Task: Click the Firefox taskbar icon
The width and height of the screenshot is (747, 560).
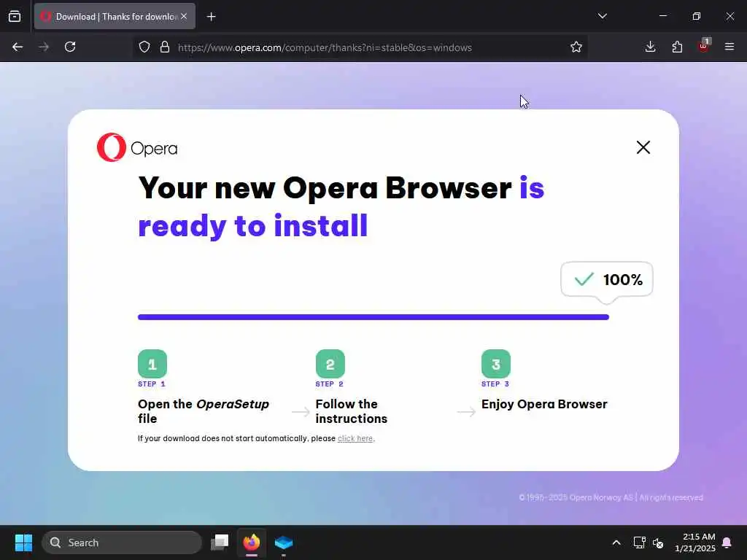Action: pos(252,542)
